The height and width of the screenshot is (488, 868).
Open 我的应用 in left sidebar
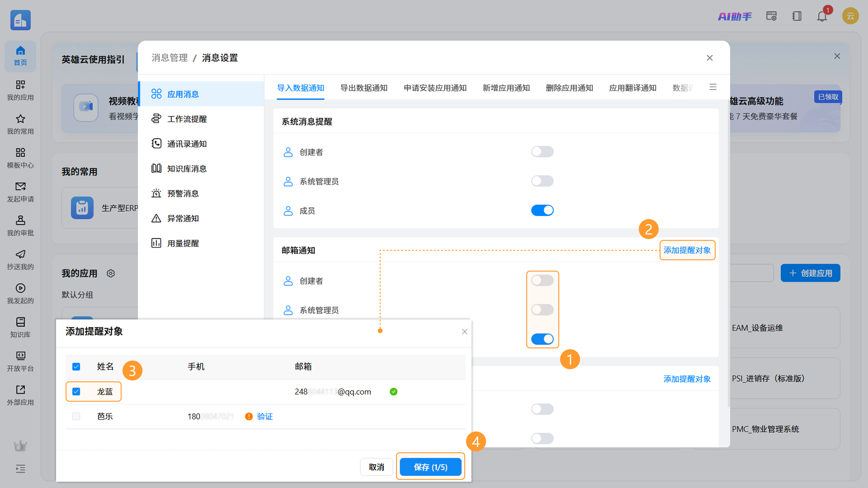point(20,90)
